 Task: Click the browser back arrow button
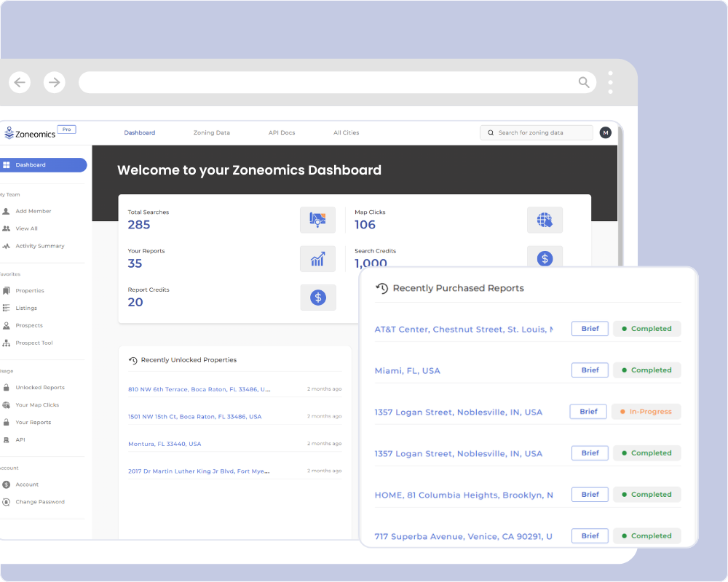tap(20, 82)
